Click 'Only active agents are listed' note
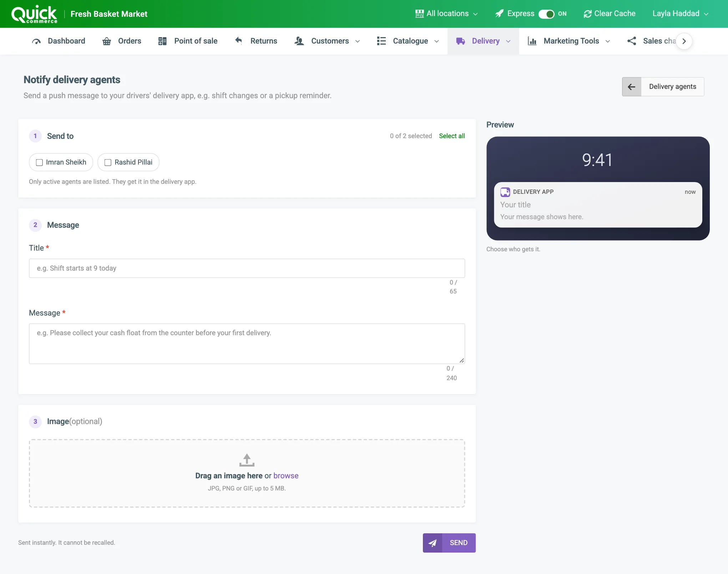728x574 pixels. tap(113, 182)
